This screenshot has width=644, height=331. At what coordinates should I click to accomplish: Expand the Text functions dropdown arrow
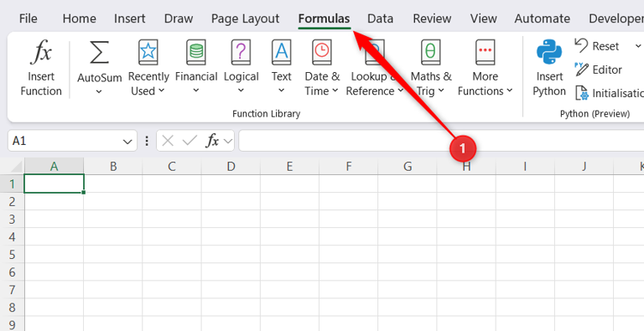(x=282, y=91)
